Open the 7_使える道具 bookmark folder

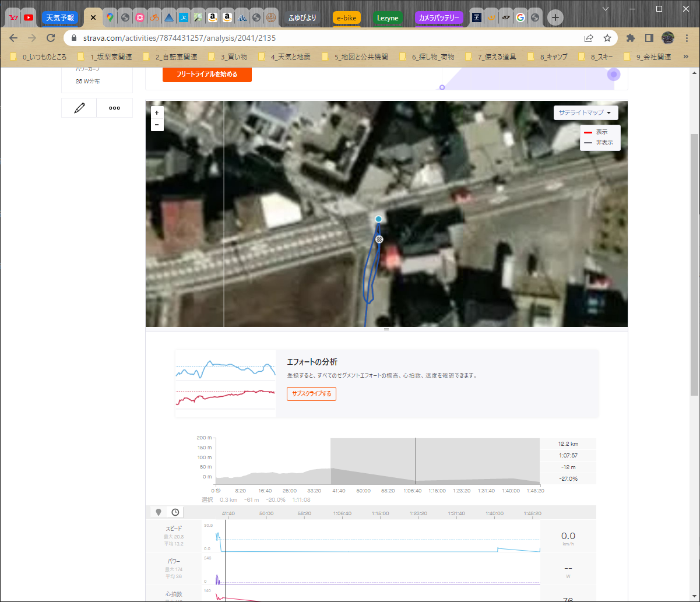[491, 57]
